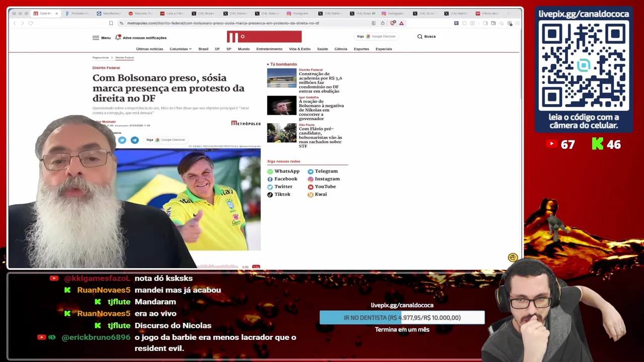Viewport: 644px width, 362px height.
Task: Click header 'Siga Google Discover' button
Action: click(376, 36)
